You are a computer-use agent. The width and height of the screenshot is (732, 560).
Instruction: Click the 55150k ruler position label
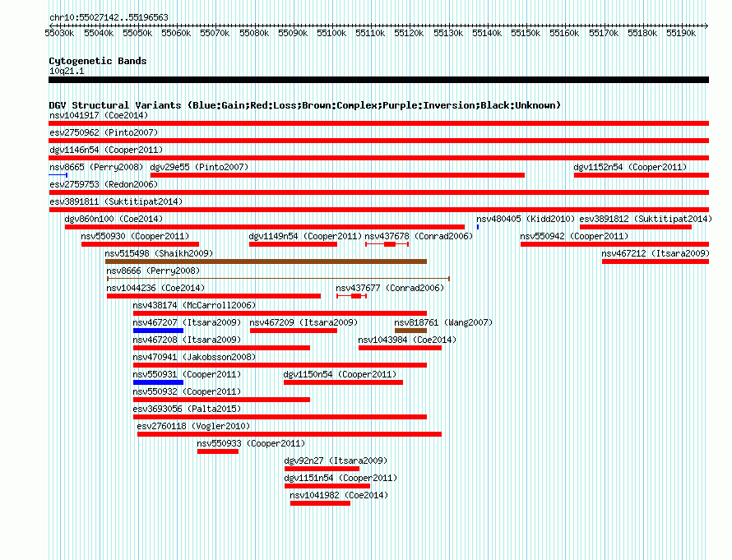coord(526,33)
